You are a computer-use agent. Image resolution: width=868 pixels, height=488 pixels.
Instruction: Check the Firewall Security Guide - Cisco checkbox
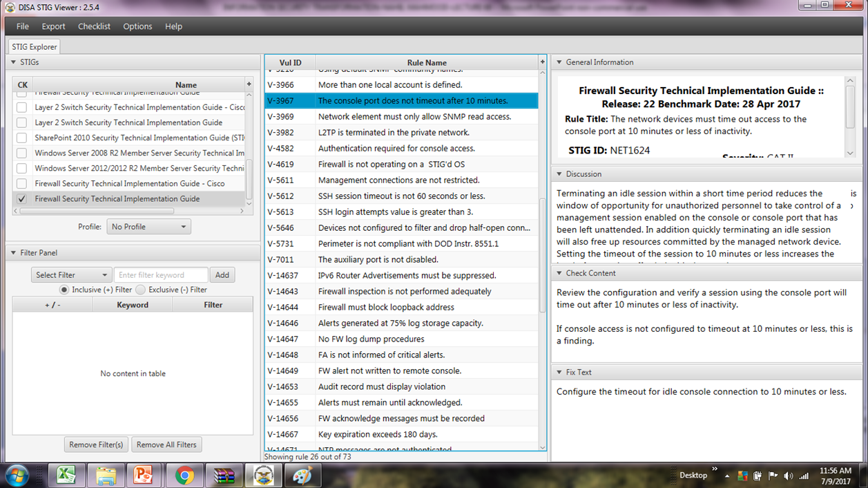(22, 183)
